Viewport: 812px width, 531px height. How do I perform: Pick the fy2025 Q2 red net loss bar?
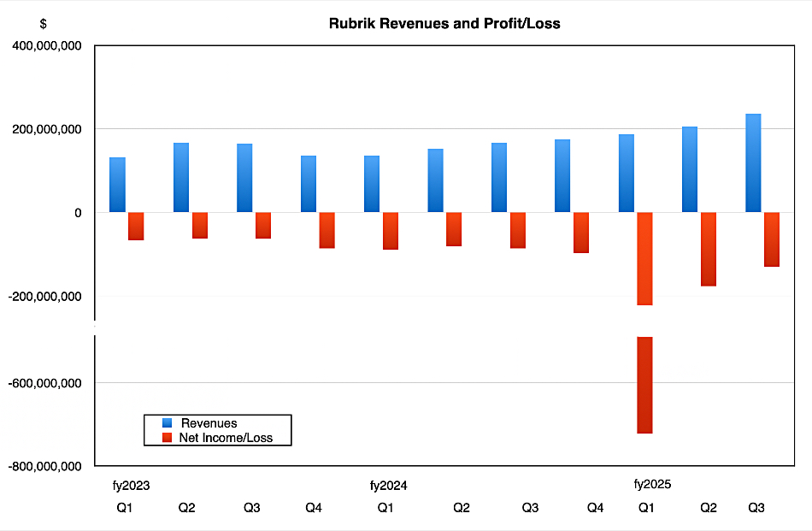[709, 249]
